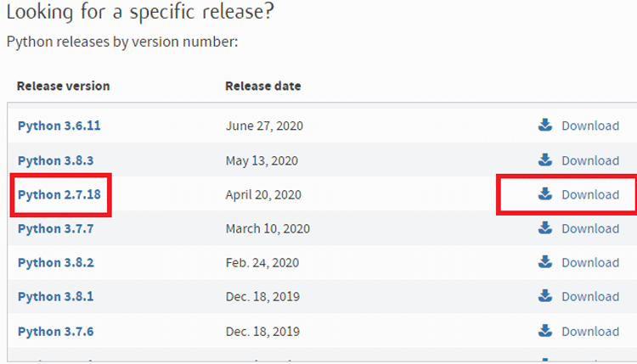Click the Release date column header
The width and height of the screenshot is (637, 364).
point(262,87)
